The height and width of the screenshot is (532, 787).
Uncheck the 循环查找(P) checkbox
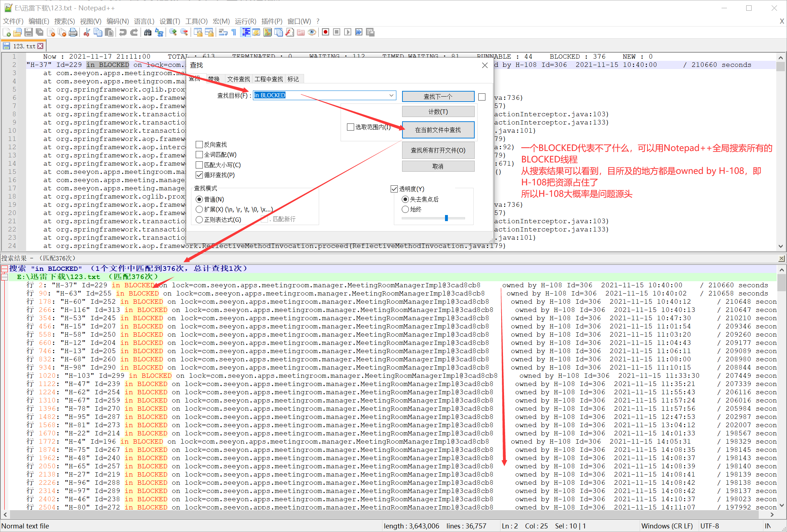(199, 175)
